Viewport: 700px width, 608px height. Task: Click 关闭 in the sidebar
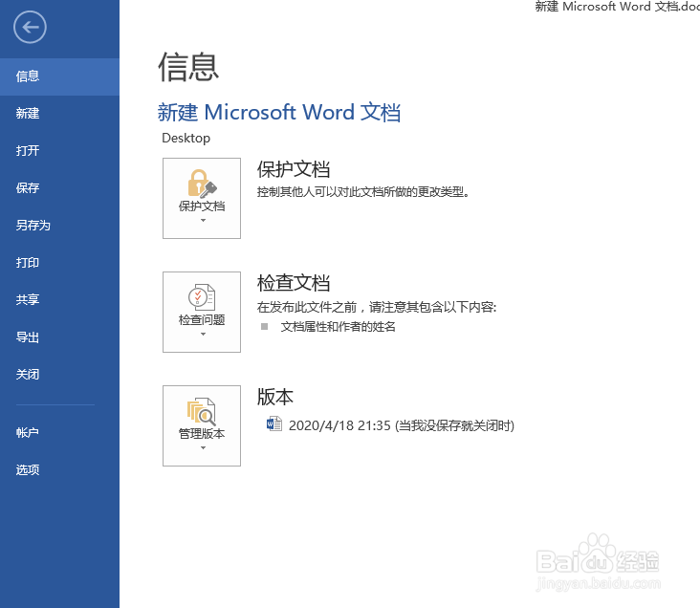pos(60,374)
